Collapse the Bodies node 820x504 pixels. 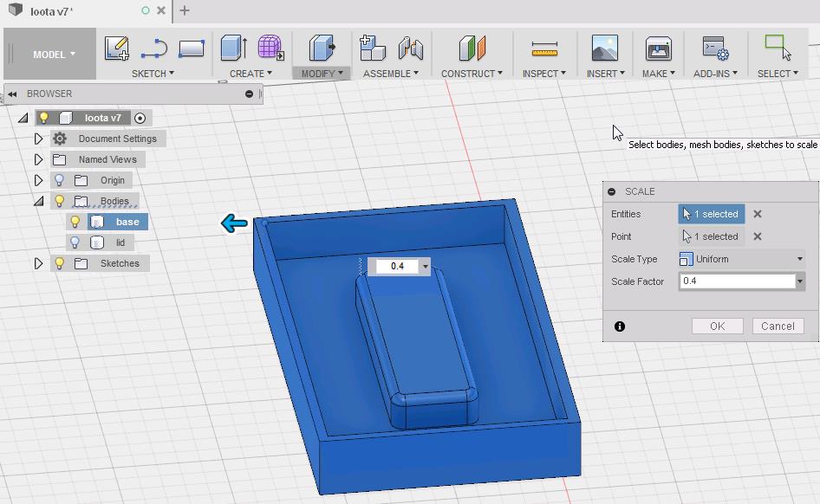click(39, 201)
